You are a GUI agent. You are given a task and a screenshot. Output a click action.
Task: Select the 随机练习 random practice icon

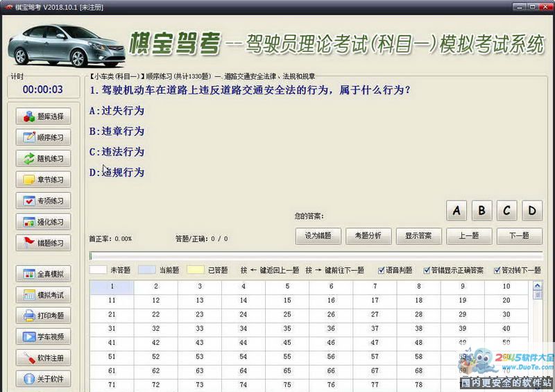coord(43,159)
